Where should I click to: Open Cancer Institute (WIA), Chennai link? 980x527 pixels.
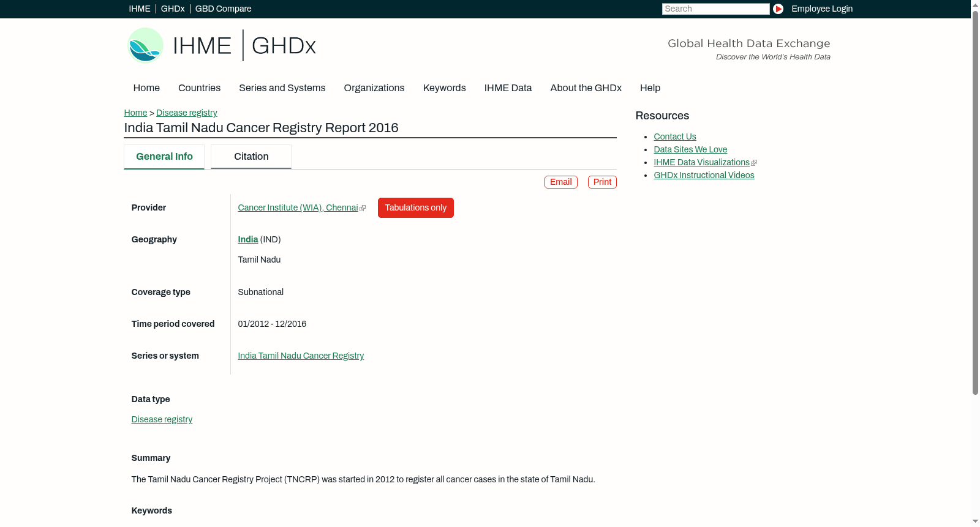pyautogui.click(x=298, y=208)
